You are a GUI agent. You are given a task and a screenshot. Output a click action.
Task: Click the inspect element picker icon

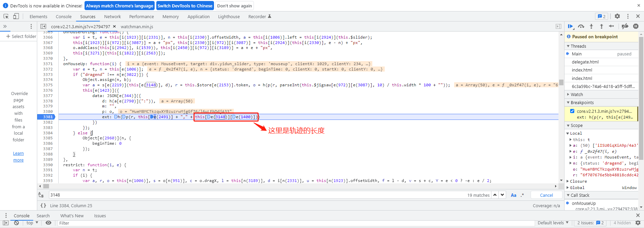tap(6, 16)
